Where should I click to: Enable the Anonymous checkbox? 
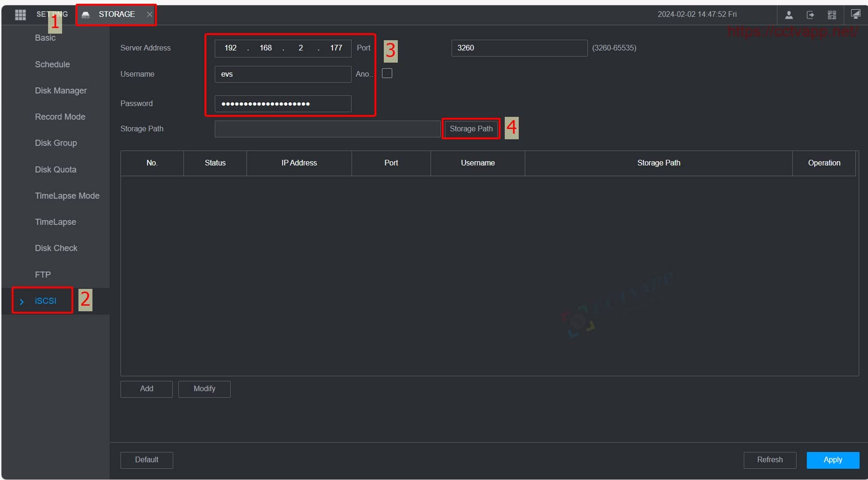(387, 73)
